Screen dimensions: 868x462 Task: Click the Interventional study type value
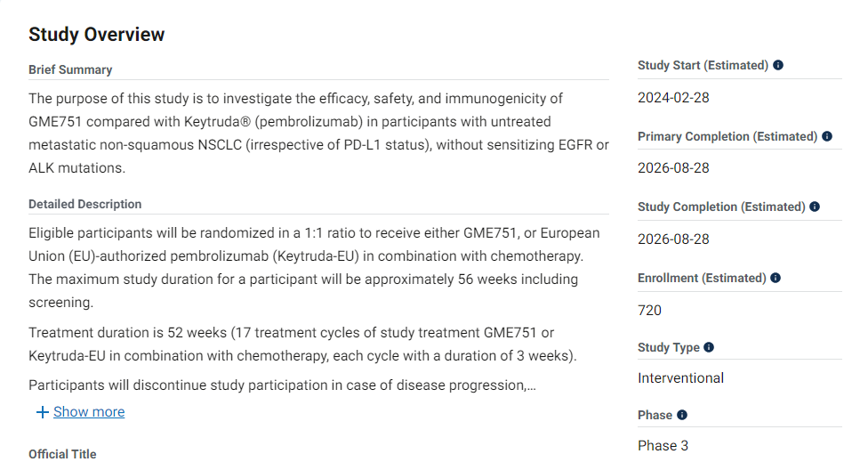(680, 378)
